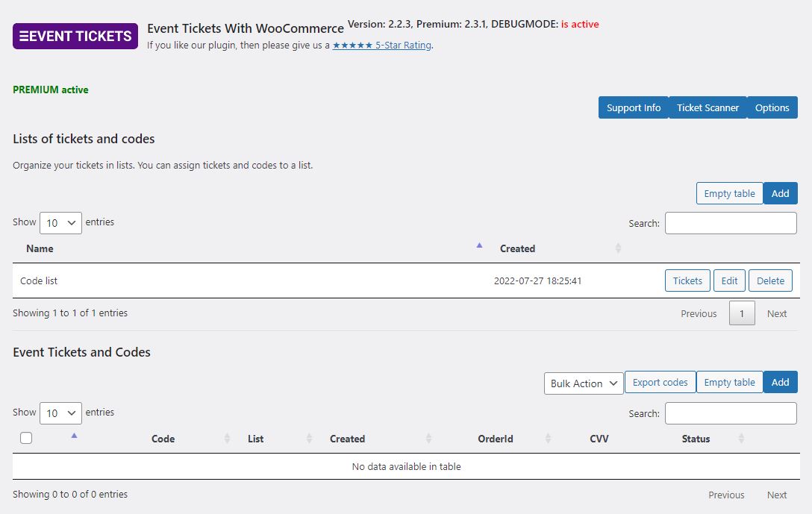Sort tickets by Code column
Screen dimensions: 812x514
[x=163, y=439]
